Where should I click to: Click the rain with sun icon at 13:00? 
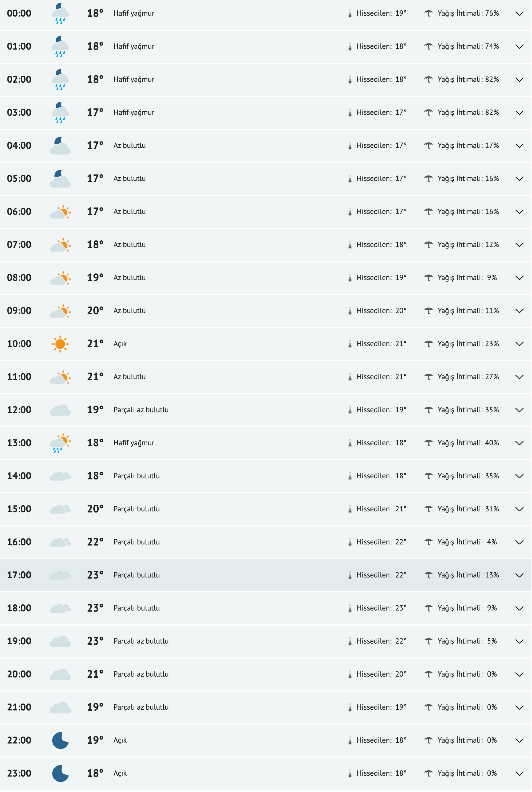(x=61, y=442)
